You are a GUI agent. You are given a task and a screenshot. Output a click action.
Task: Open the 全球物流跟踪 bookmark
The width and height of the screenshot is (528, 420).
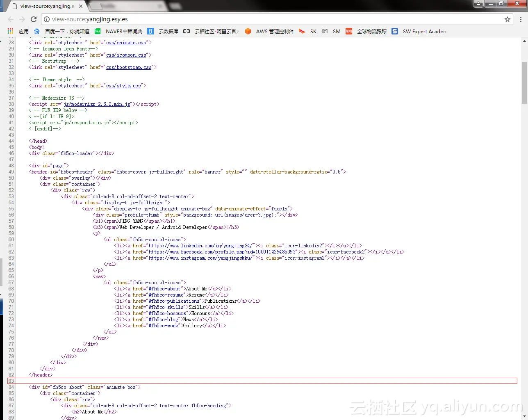pyautogui.click(x=366, y=31)
